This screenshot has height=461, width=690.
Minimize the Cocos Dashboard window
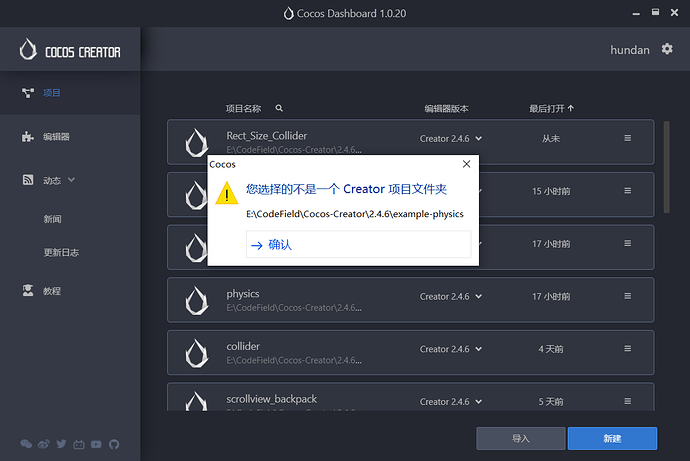636,13
